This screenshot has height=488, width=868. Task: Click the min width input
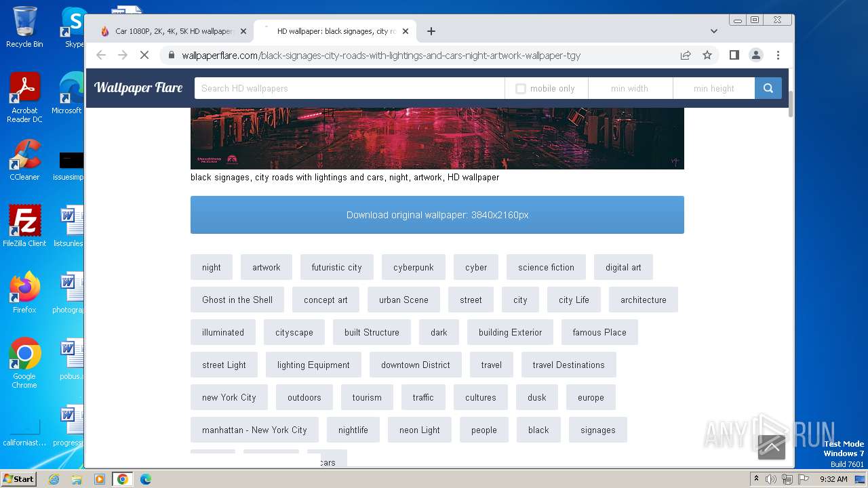(630, 88)
